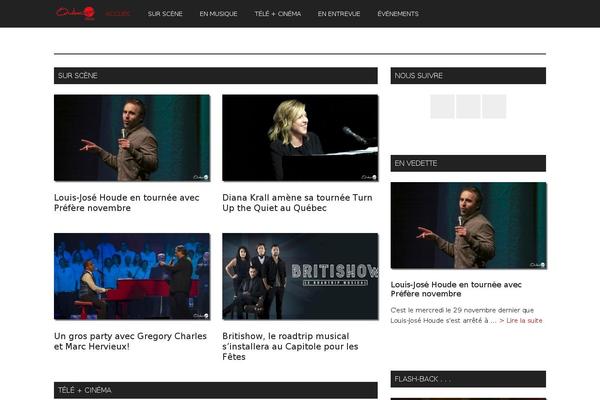
Task: Click first social icon under Nous Suivre
Action: [x=442, y=106]
